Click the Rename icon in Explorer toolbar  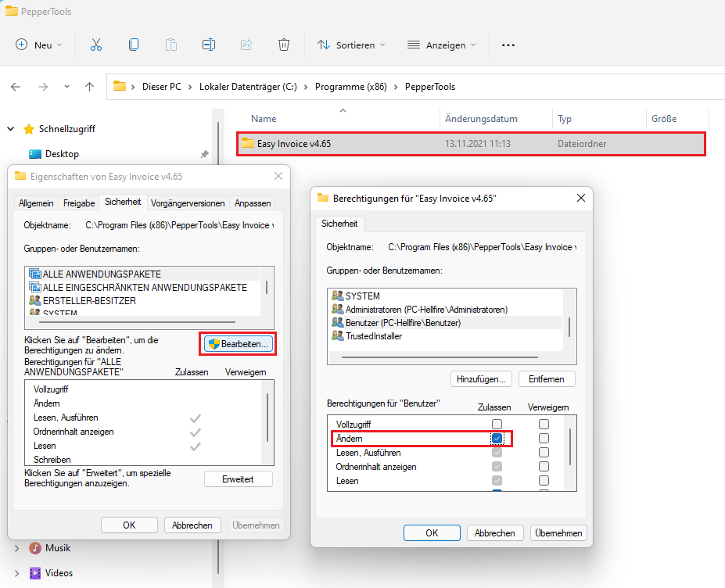pos(209,45)
